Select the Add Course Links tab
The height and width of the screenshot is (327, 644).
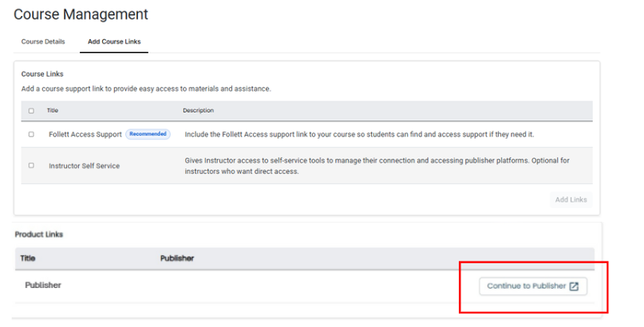coord(114,41)
